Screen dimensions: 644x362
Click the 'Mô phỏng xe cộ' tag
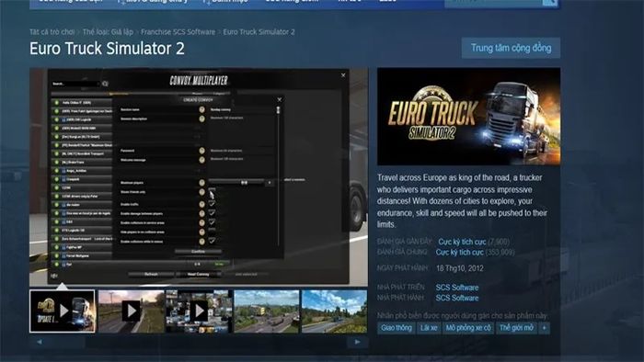[x=468, y=328]
